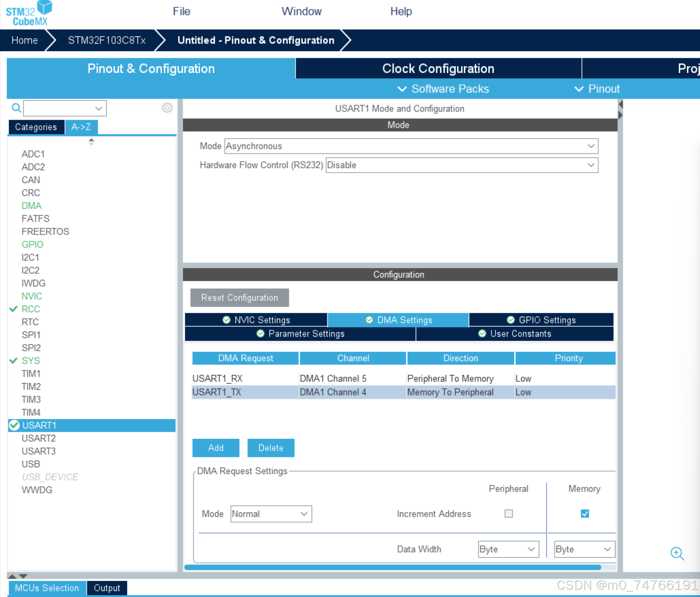Click the sort arrows above the peripheral list
Image resolution: width=700 pixels, height=597 pixels.
click(x=92, y=141)
